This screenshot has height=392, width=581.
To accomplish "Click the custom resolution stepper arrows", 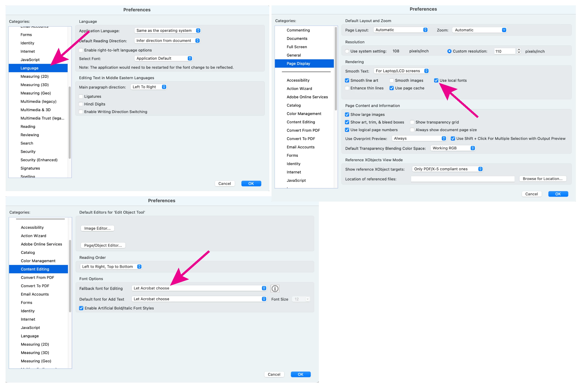I will [x=519, y=51].
